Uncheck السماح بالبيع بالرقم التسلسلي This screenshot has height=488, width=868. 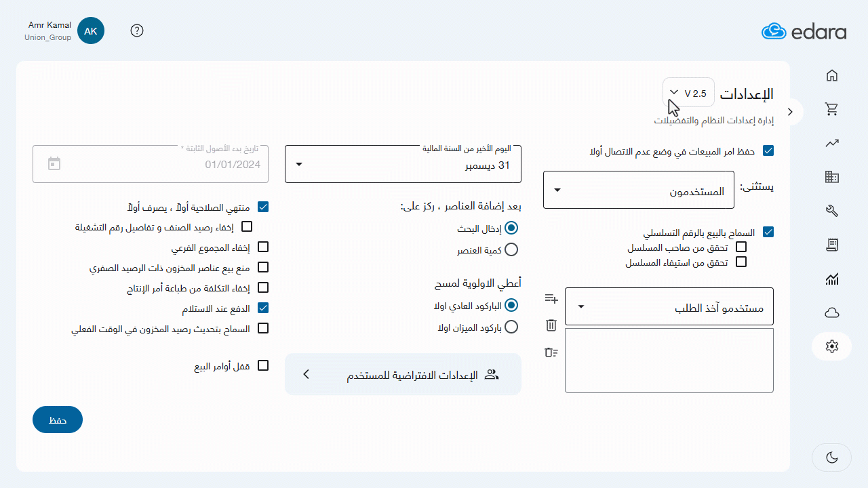[x=768, y=232]
